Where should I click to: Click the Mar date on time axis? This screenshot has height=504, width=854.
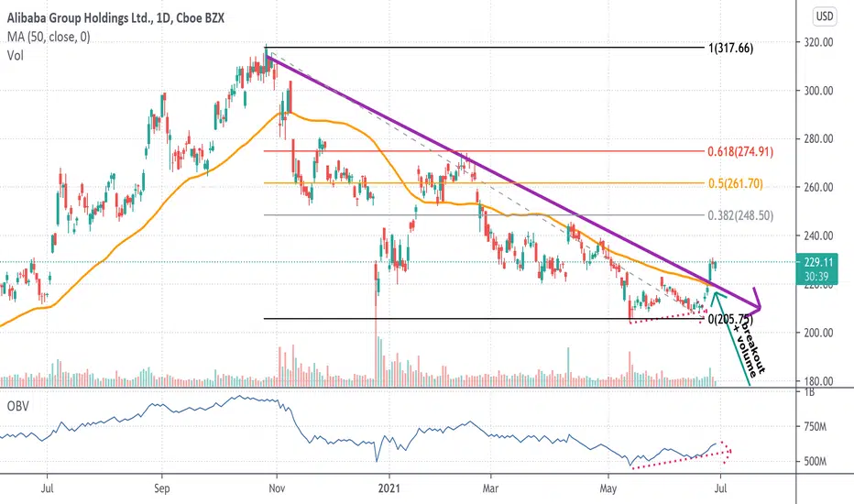point(490,488)
